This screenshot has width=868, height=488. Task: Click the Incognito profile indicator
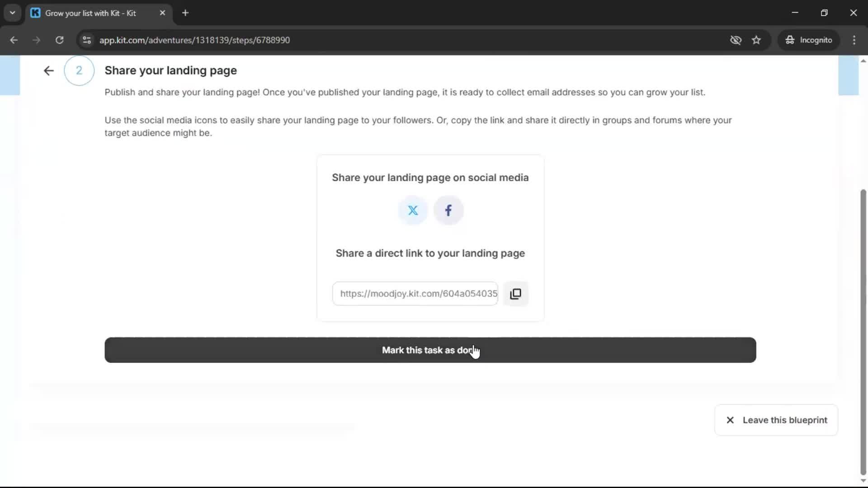pos(809,40)
